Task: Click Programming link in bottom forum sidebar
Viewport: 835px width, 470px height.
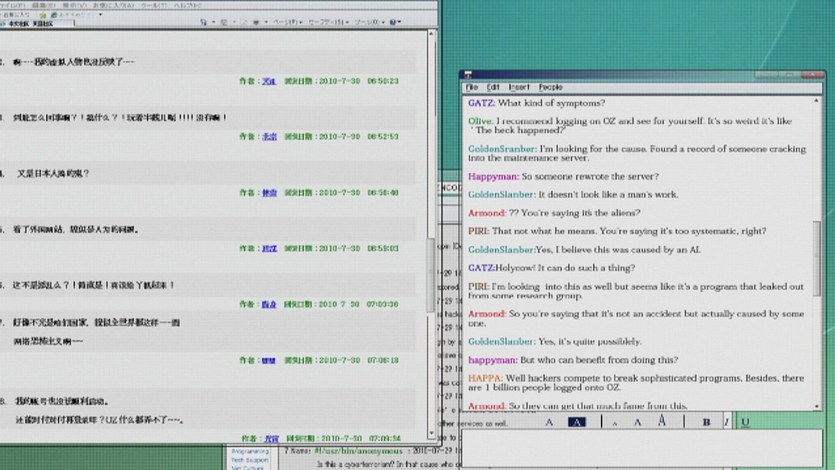Action: (x=250, y=451)
